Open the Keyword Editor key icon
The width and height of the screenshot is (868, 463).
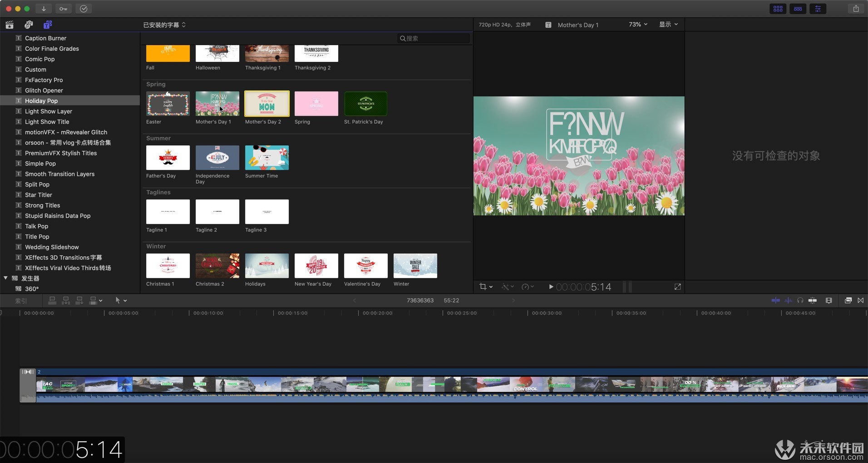64,9
